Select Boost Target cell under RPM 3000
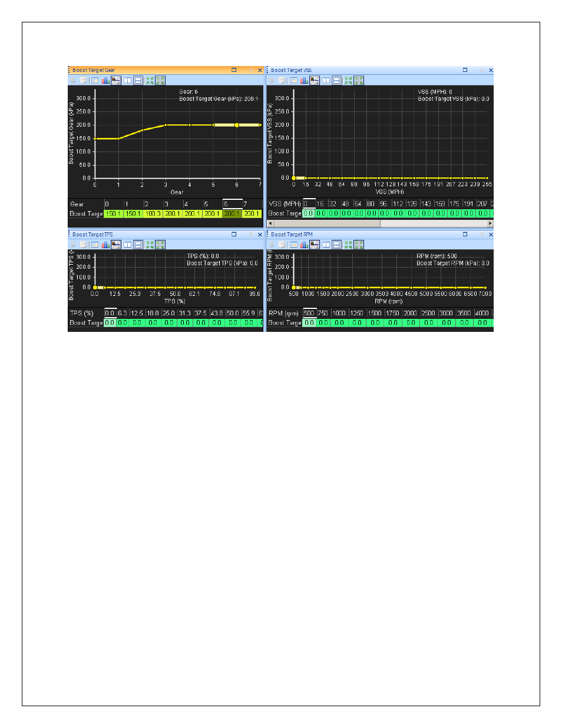 tap(447, 322)
